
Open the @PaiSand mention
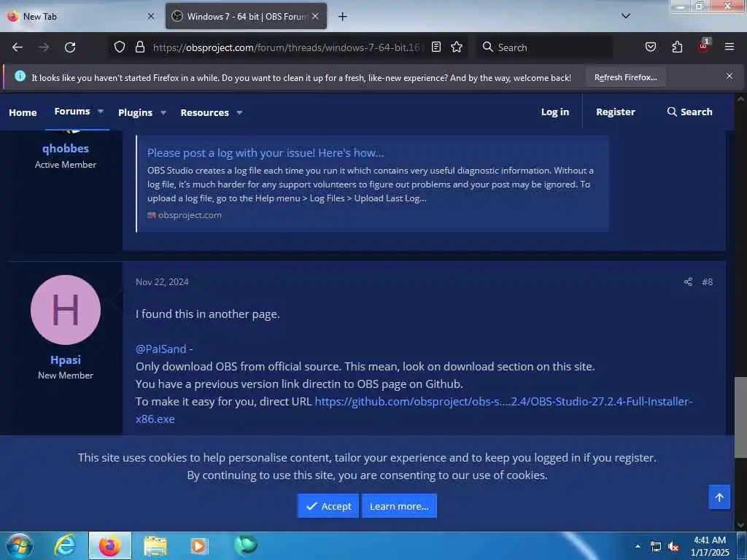[x=161, y=349]
